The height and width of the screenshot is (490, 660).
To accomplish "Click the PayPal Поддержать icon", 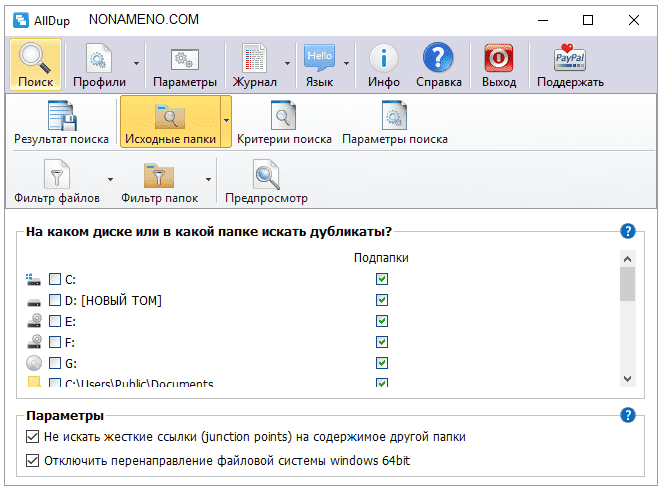I will click(570, 58).
